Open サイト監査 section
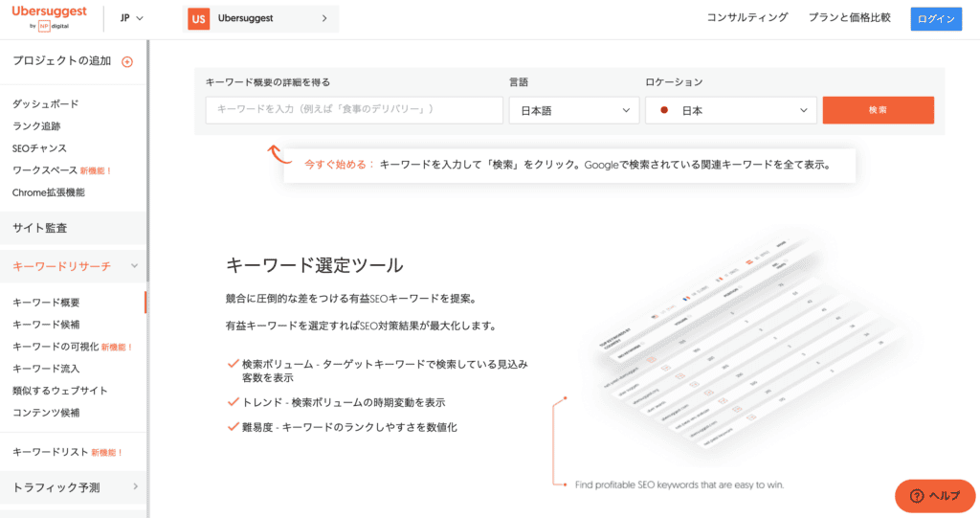Screen dimensions: 980x518 [x=73, y=228]
